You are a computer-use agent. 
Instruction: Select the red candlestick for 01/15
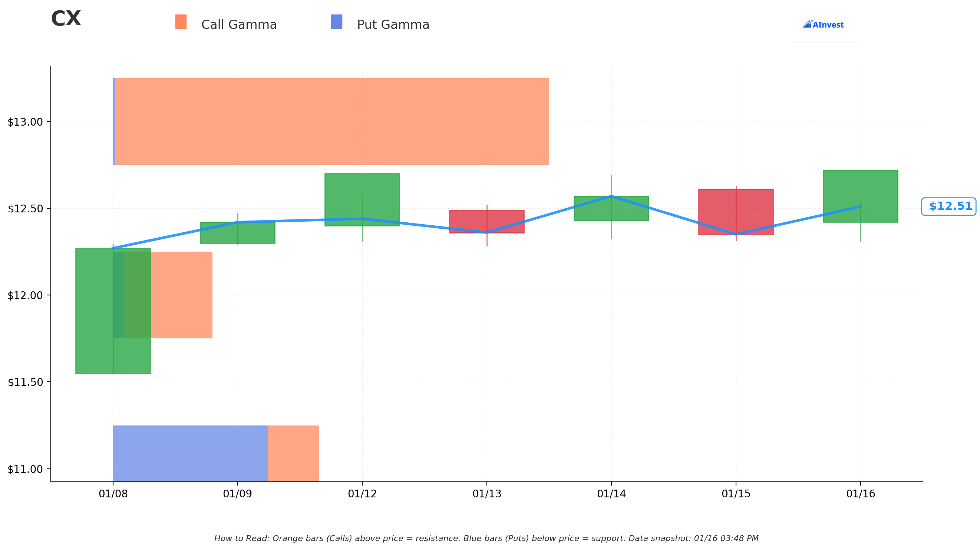(736, 212)
